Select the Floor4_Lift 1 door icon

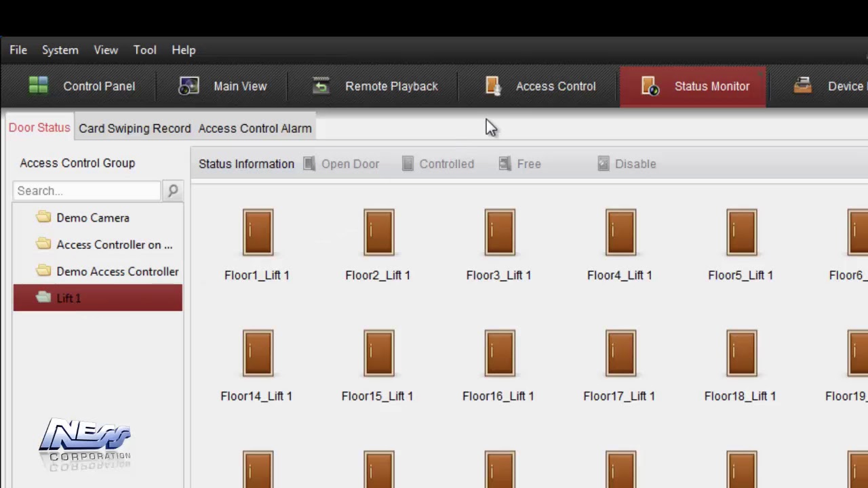point(620,232)
